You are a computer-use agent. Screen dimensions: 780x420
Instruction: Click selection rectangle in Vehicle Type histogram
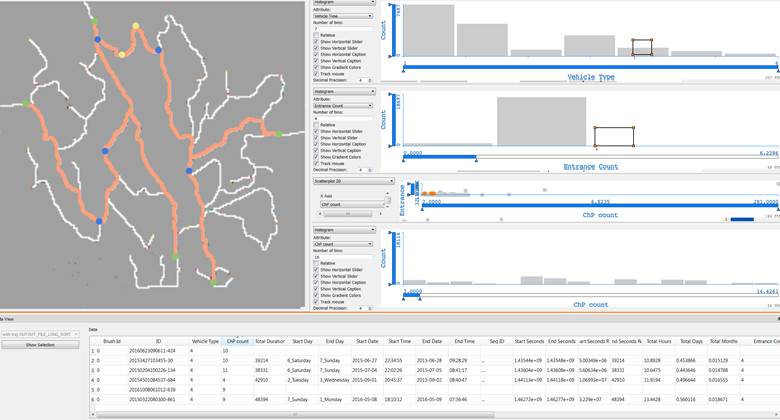(x=642, y=48)
